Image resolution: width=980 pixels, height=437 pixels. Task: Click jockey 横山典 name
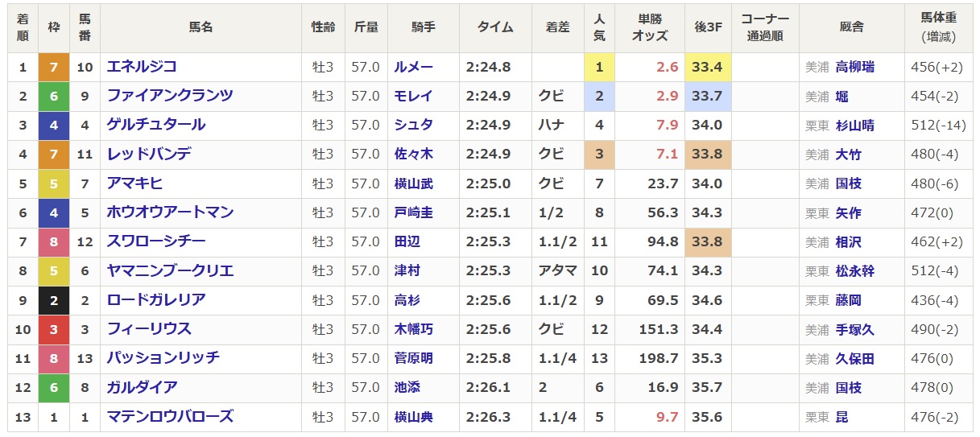pyautogui.click(x=413, y=417)
